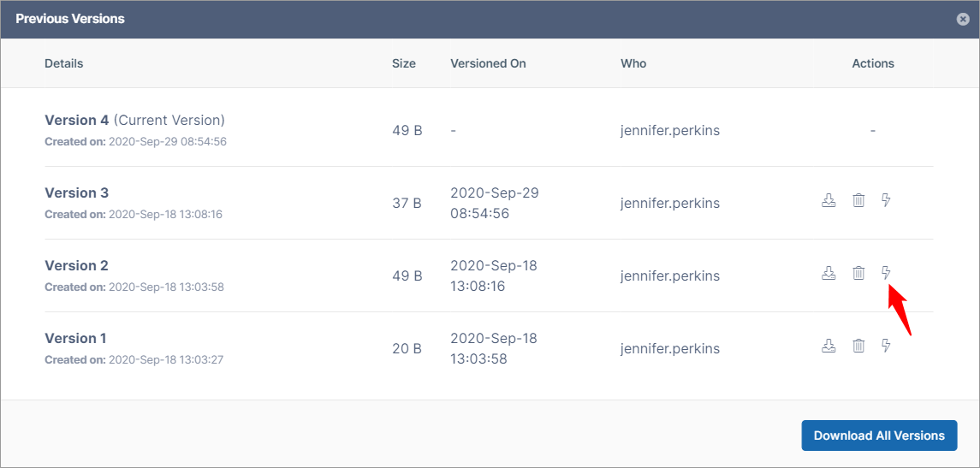Click the Size column header
Viewport: 980px width, 468px height.
tap(404, 63)
